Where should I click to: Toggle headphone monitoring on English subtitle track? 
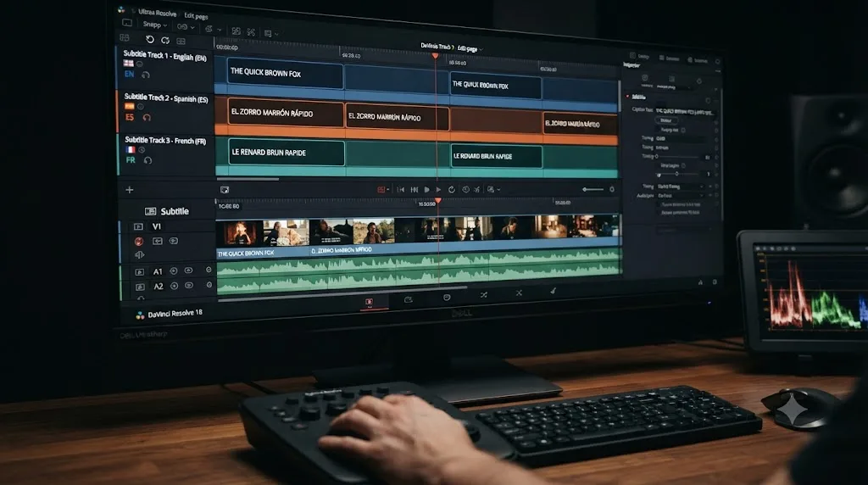point(146,75)
